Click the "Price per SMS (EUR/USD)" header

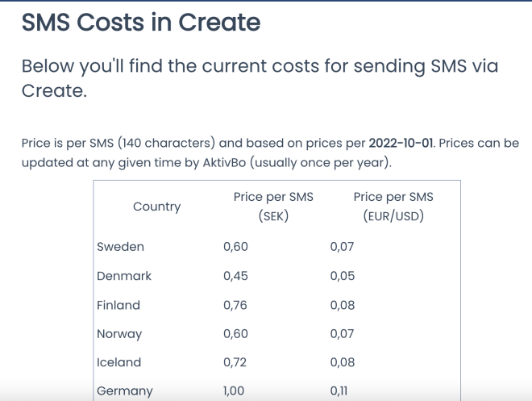tap(393, 207)
